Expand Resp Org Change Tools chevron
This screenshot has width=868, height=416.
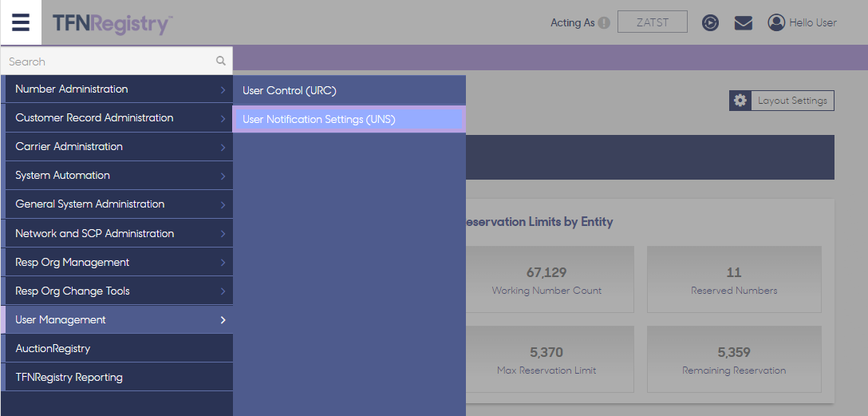click(x=223, y=291)
